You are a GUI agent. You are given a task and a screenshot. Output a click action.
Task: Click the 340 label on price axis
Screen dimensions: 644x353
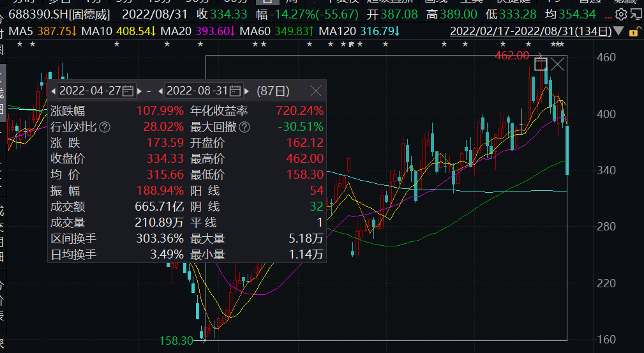point(606,170)
